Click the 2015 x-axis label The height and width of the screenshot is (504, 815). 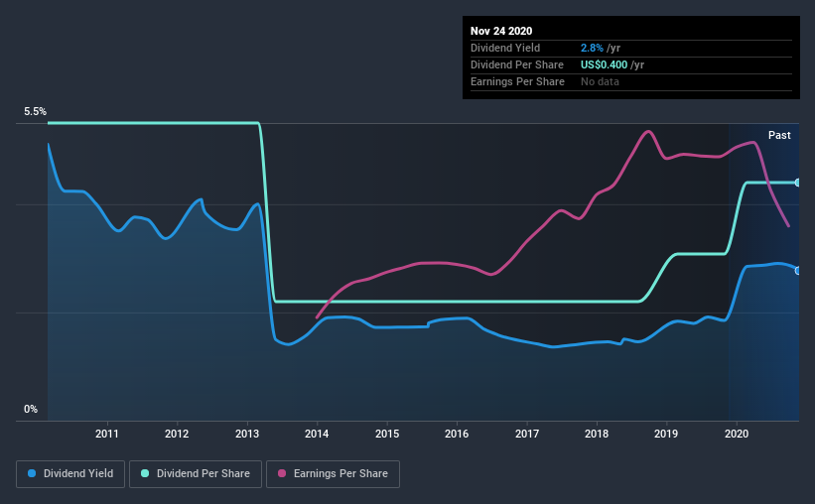click(387, 434)
